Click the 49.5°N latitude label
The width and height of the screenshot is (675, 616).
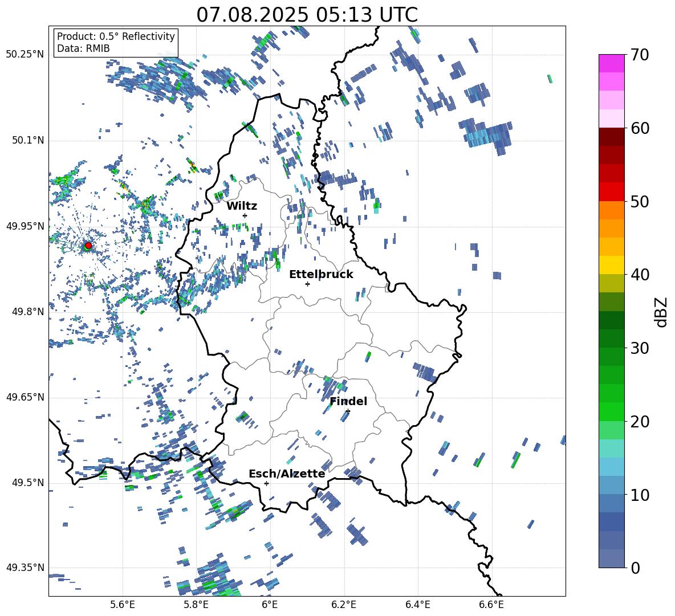point(27,482)
